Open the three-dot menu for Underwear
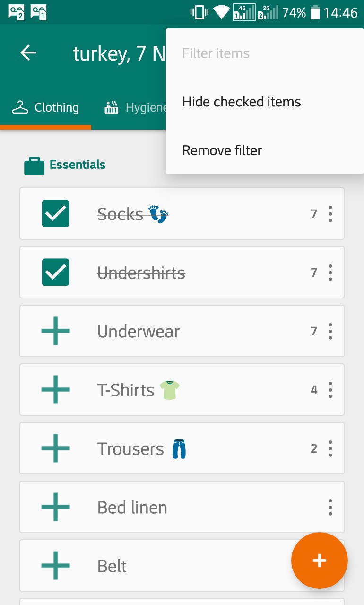364x605 pixels. (330, 331)
